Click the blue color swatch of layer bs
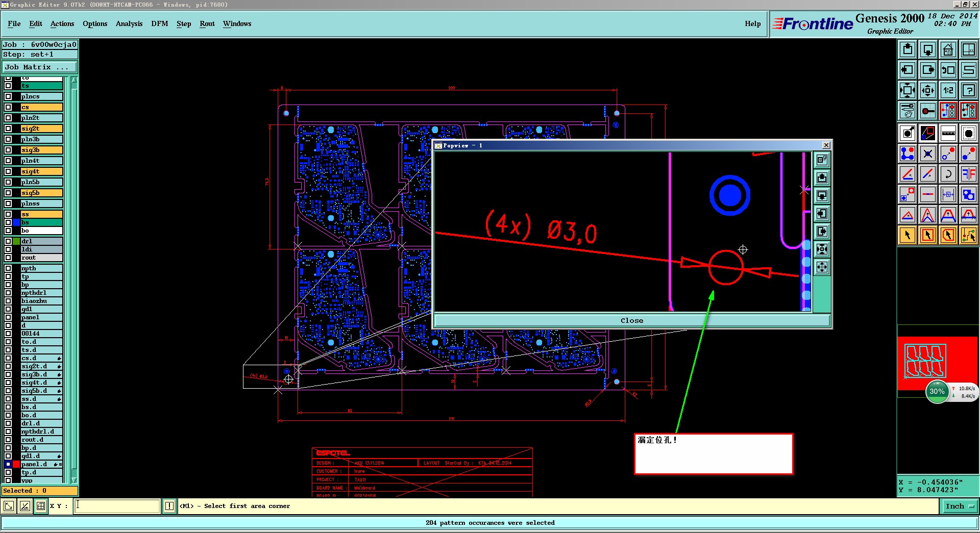This screenshot has width=980, height=533. pos(16,222)
